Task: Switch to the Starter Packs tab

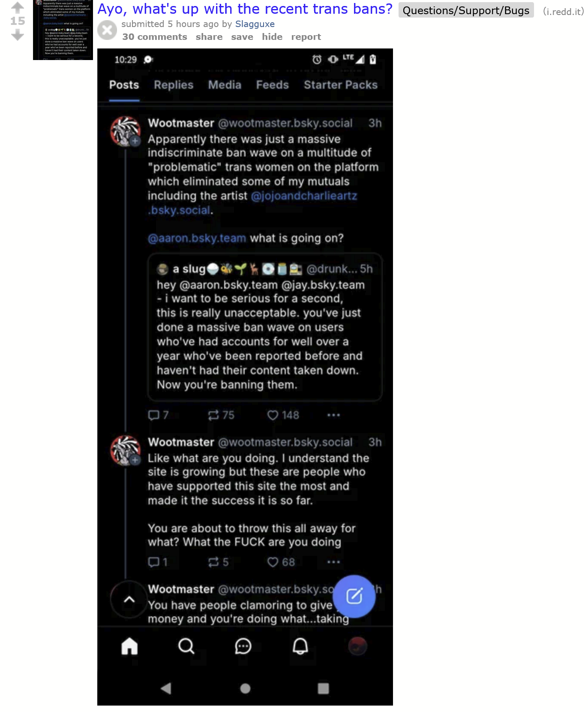Action: coord(341,85)
